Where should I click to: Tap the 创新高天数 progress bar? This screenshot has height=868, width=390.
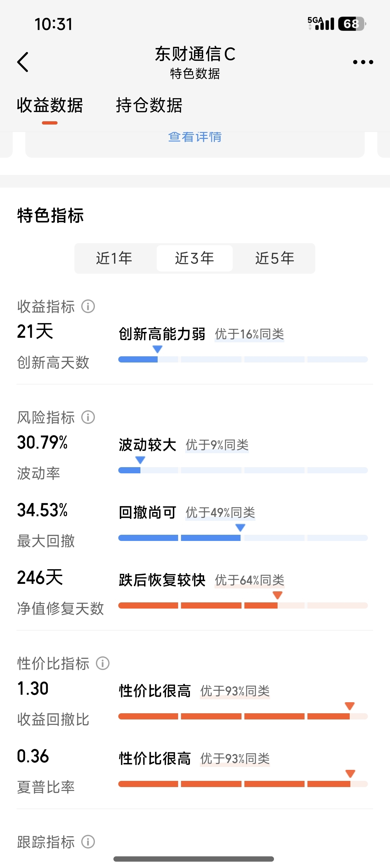pos(243,359)
